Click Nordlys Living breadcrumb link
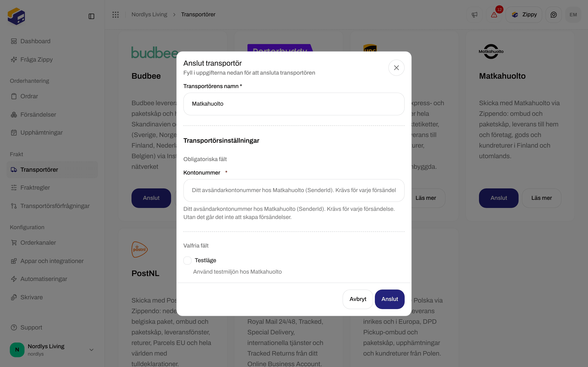Viewport: 588px width, 367px height. [149, 14]
